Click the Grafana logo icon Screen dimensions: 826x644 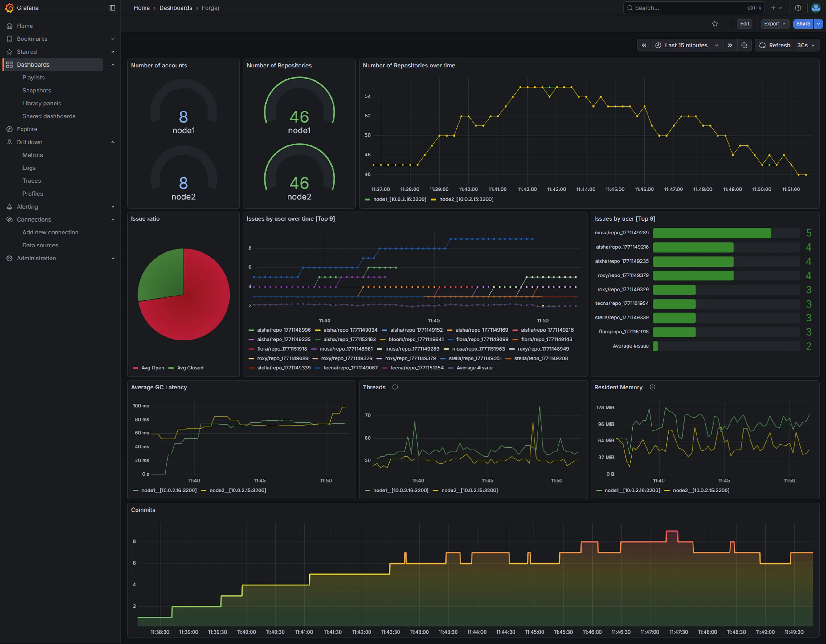click(9, 8)
